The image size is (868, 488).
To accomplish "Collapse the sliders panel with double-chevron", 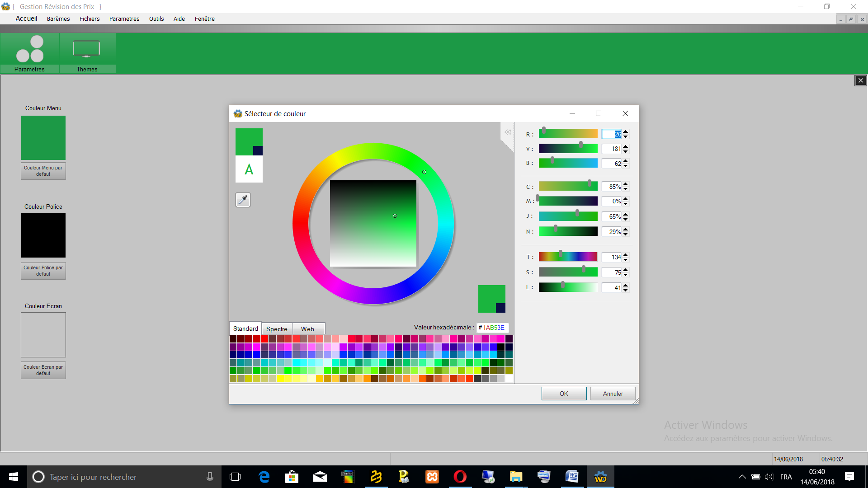I will click(508, 132).
